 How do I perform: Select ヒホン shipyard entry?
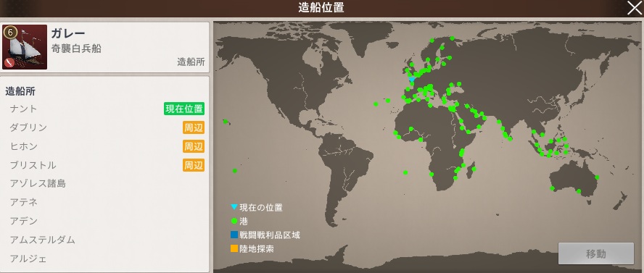click(104, 146)
